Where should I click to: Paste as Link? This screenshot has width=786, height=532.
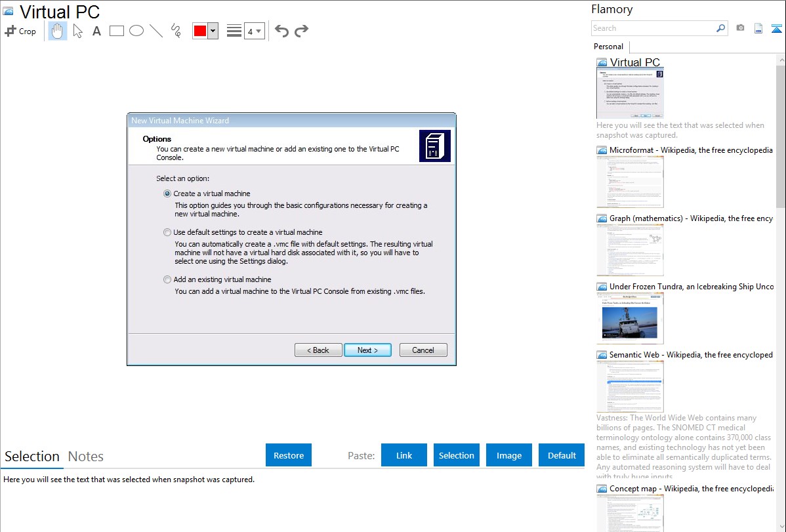point(404,455)
